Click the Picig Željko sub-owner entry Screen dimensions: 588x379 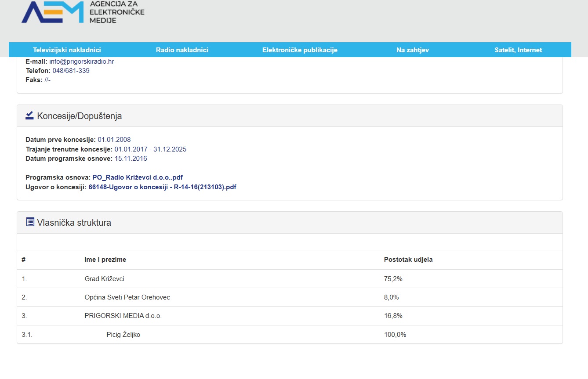(x=123, y=335)
